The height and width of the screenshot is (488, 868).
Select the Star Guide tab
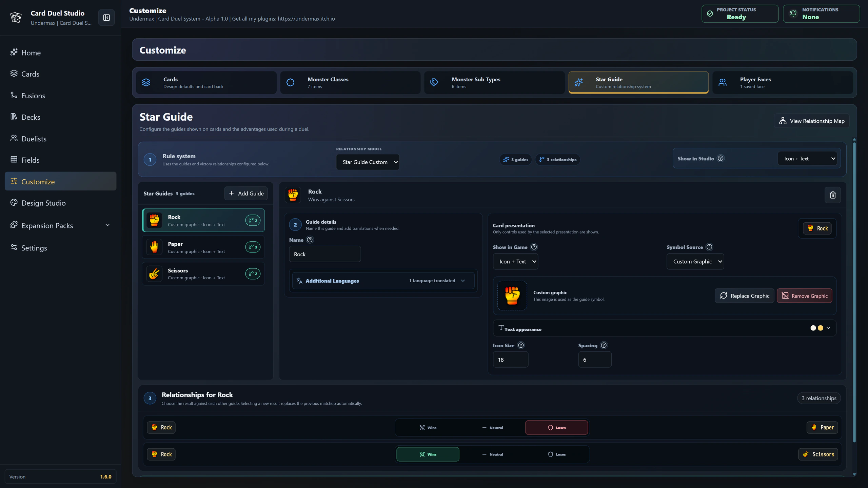tap(638, 82)
